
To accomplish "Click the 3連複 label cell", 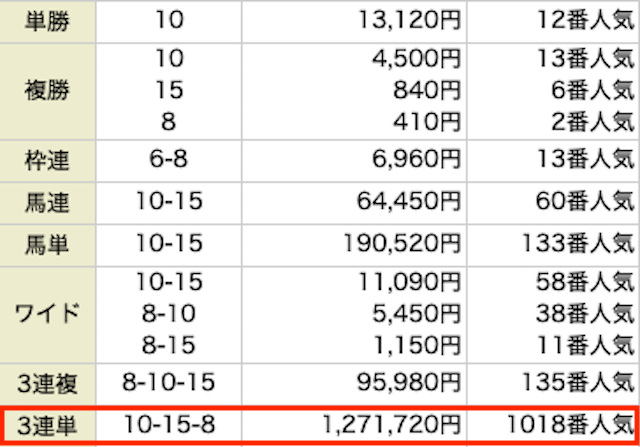I will (x=47, y=384).
